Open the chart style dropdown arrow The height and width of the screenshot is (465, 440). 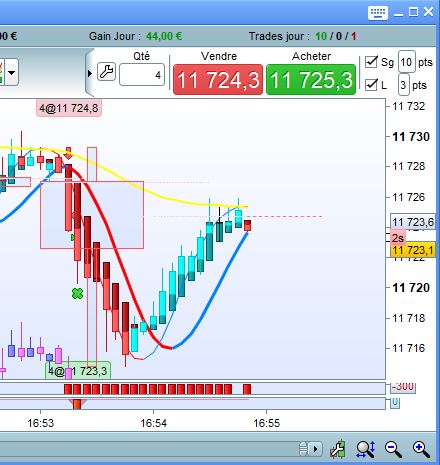11,72
